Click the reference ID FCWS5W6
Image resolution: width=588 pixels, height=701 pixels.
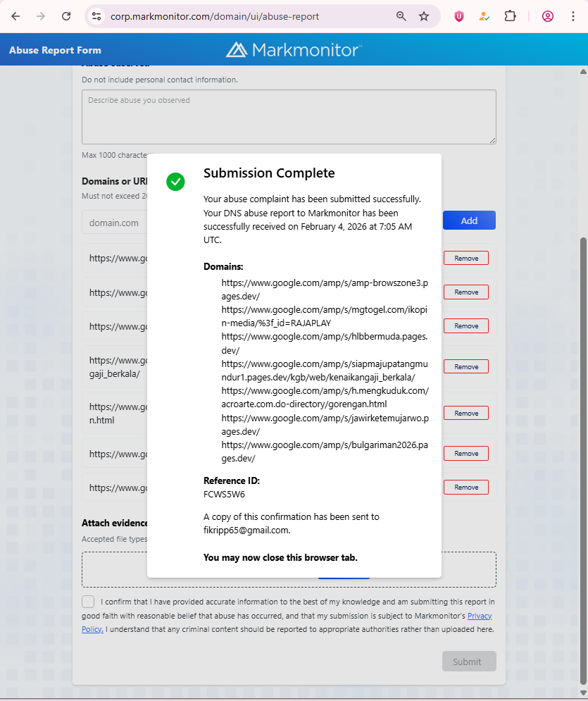(225, 495)
